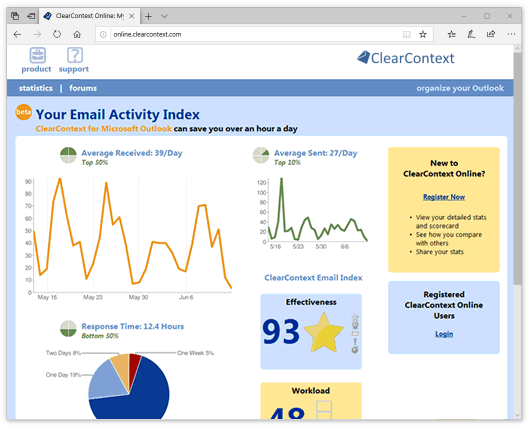This screenshot has height=428, width=532.
Task: Click Average Sent pie indicator icon
Action: [261, 155]
